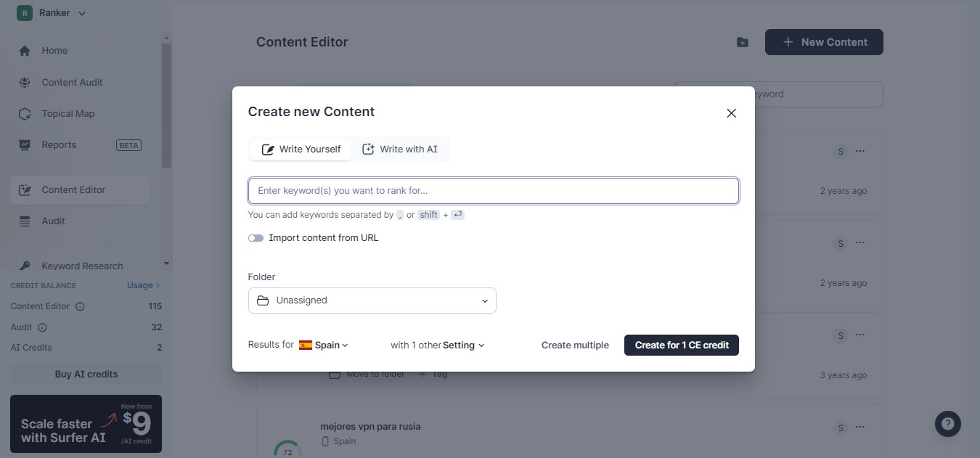This screenshot has height=458, width=980.
Task: Expand the other Setting dropdown
Action: coord(463,345)
